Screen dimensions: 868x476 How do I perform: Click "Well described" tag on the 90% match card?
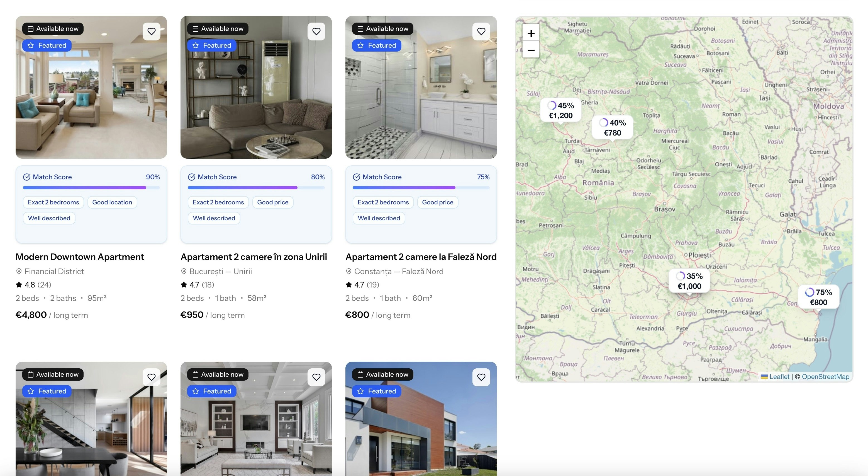pyautogui.click(x=49, y=218)
